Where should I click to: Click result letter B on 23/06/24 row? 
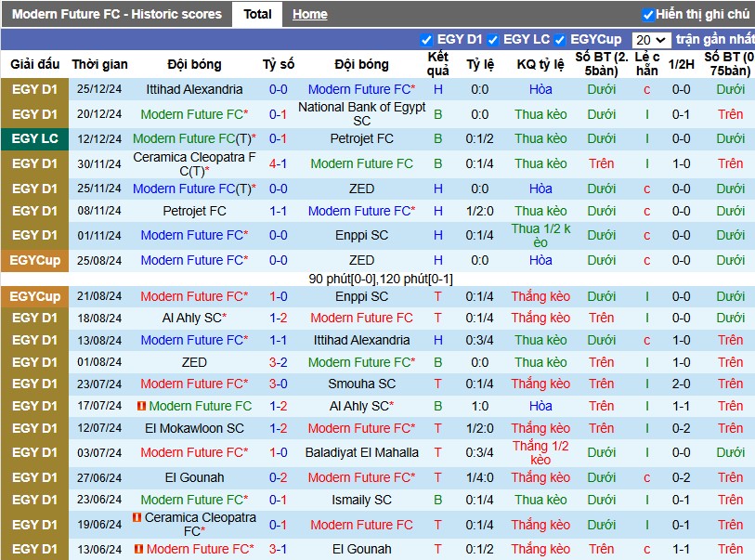point(437,500)
